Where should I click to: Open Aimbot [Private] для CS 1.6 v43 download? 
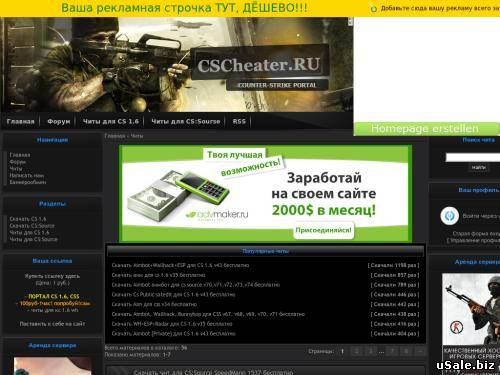[173, 333]
